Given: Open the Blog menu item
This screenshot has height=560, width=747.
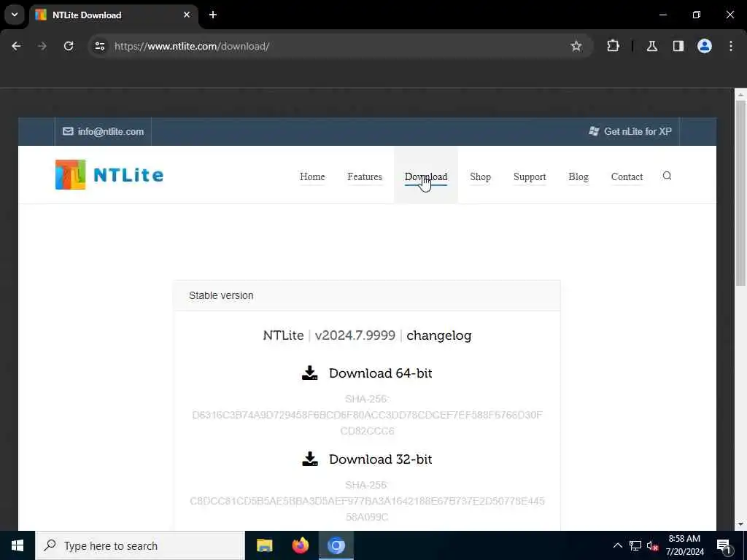Looking at the screenshot, I should [x=578, y=176].
